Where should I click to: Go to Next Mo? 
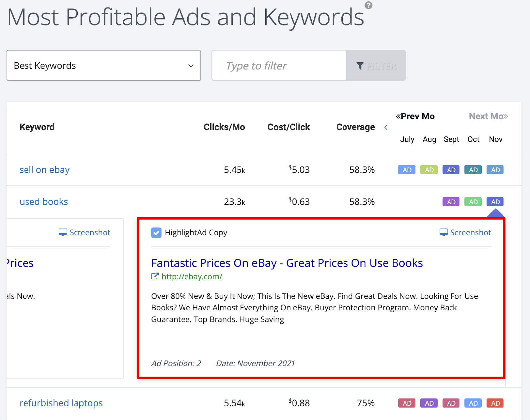[x=489, y=116]
